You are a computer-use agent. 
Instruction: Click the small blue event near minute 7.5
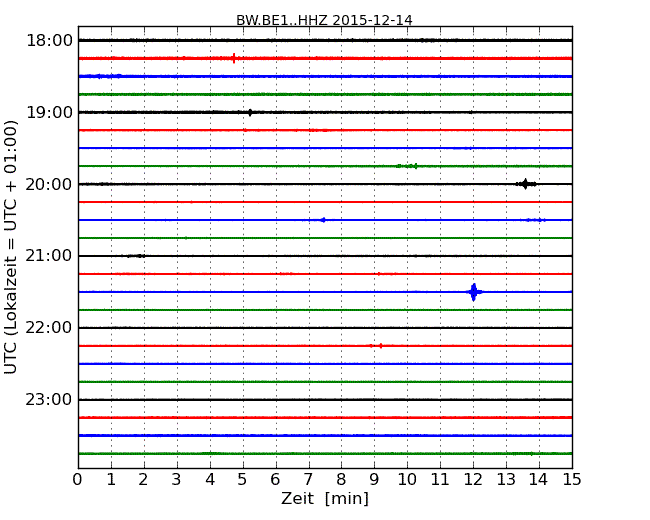[323, 220]
